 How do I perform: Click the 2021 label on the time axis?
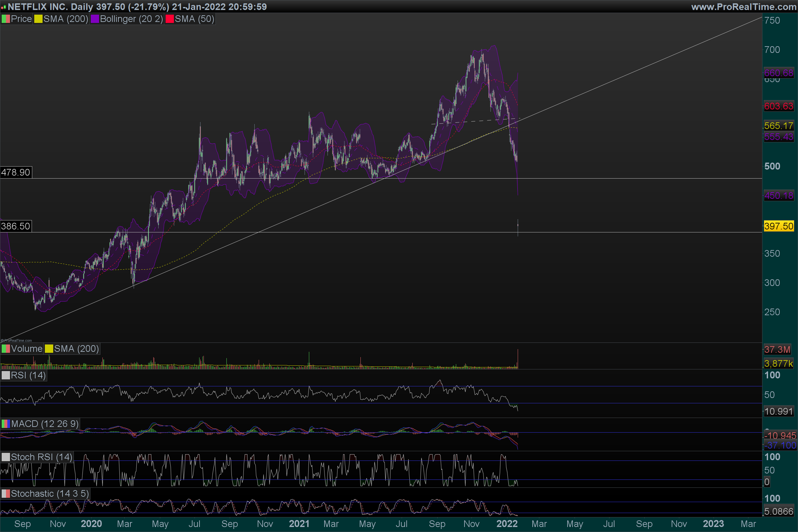299,524
